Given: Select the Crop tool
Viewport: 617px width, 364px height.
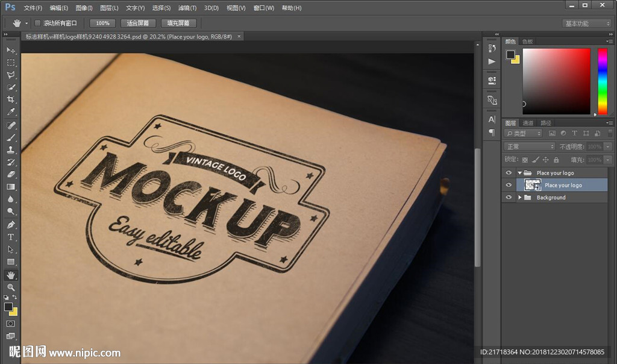Looking at the screenshot, I should (11, 99).
